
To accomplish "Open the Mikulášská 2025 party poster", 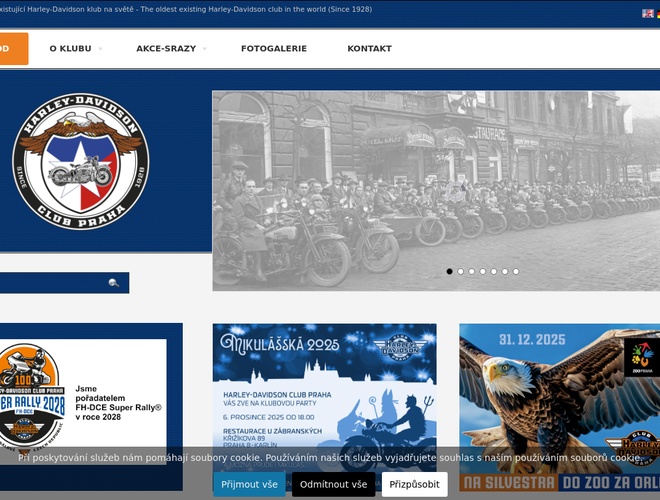I will (x=324, y=398).
